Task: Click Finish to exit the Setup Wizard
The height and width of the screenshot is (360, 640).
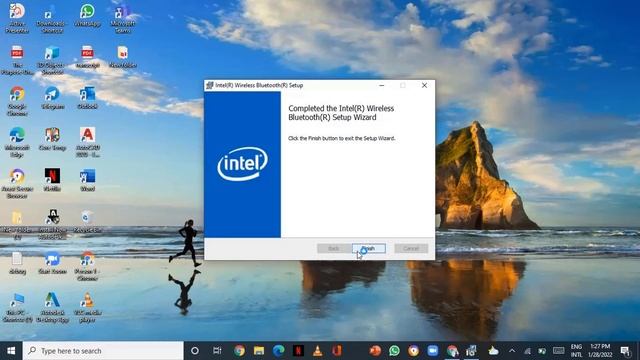Action: tap(369, 248)
